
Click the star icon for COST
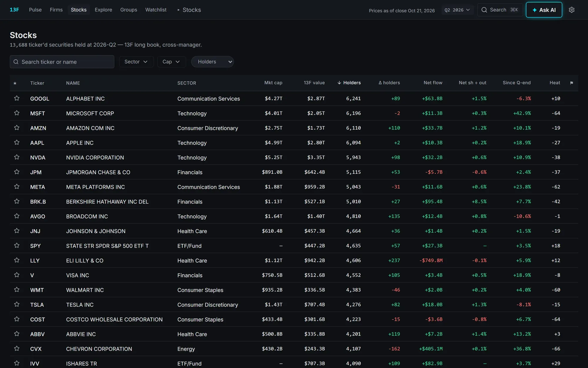coord(17,319)
